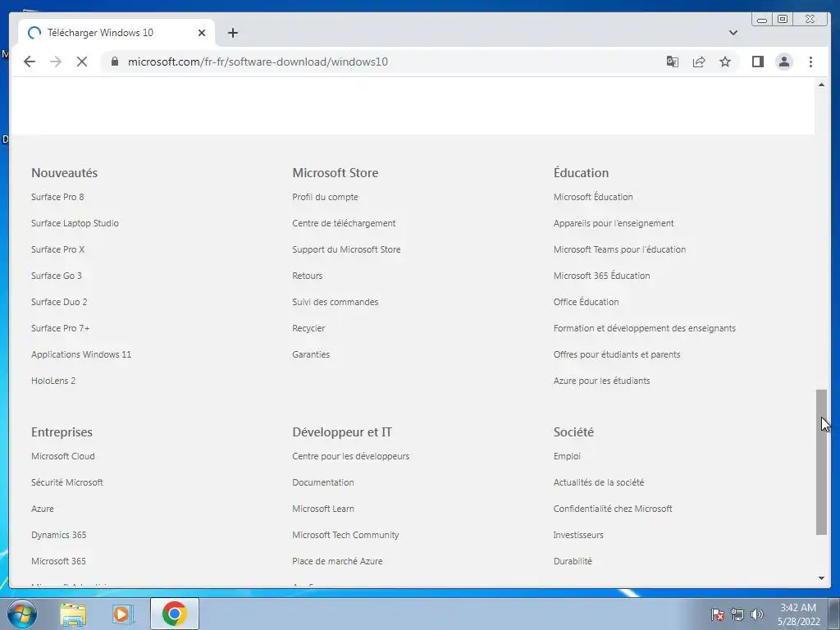Image resolution: width=840 pixels, height=630 pixels.
Task: Open Suivi des commandes link
Action: click(x=336, y=302)
